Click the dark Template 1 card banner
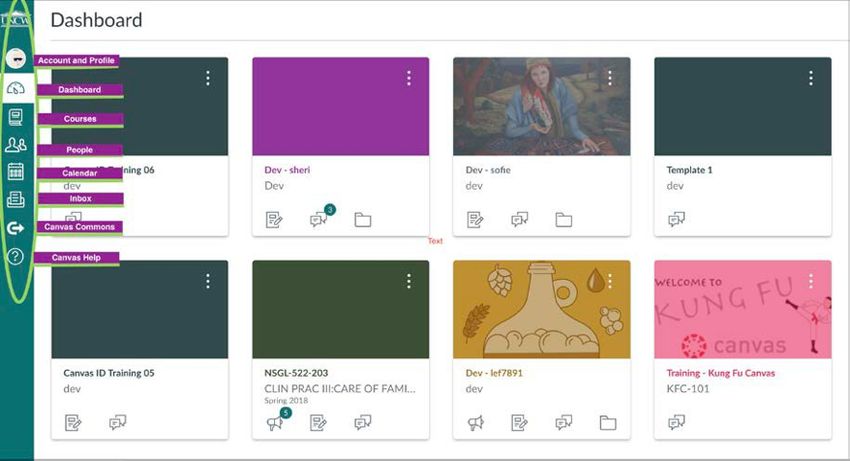Viewport: 850px width, 461px height. (x=743, y=107)
